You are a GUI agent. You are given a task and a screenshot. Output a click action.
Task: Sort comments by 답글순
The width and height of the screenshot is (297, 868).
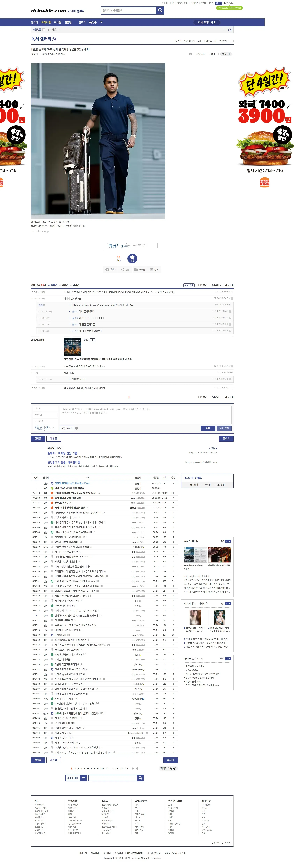click(75, 285)
